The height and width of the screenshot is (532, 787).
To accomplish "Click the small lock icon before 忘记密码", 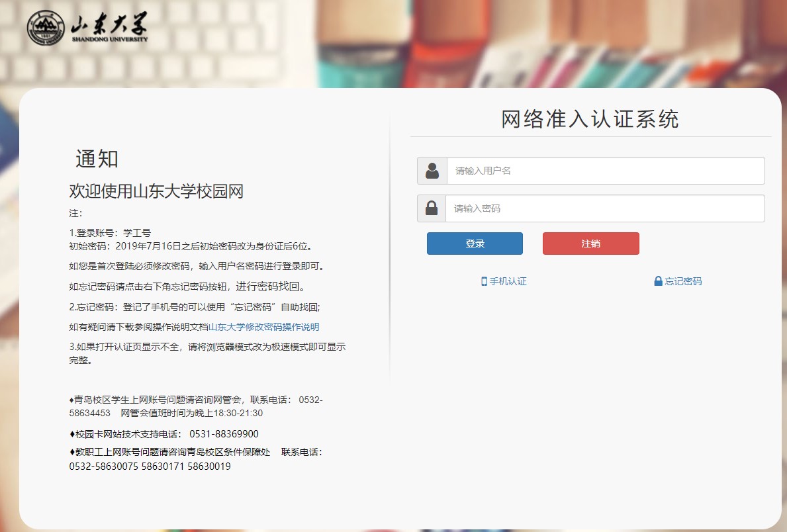I will point(658,281).
